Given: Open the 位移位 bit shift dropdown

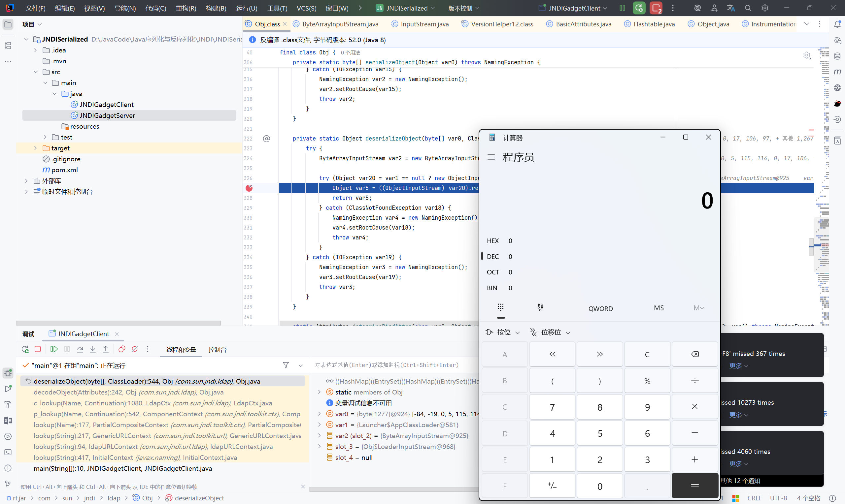Looking at the screenshot, I should (551, 332).
